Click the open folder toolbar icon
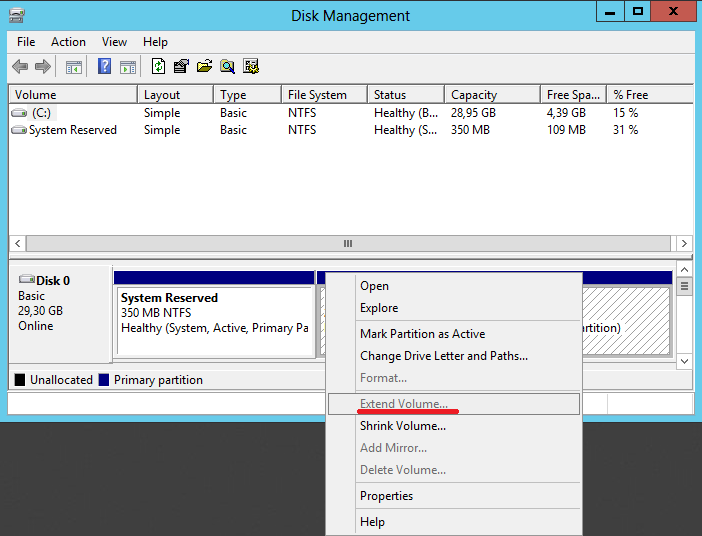 point(204,67)
